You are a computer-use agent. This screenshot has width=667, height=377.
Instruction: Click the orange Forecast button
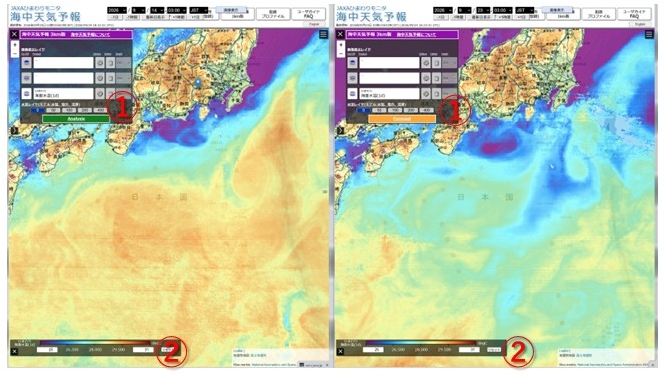(402, 119)
